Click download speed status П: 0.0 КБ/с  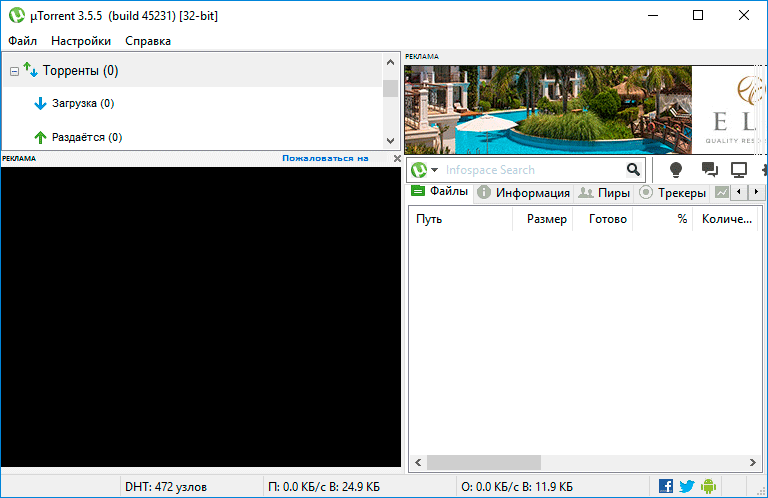[324, 487]
